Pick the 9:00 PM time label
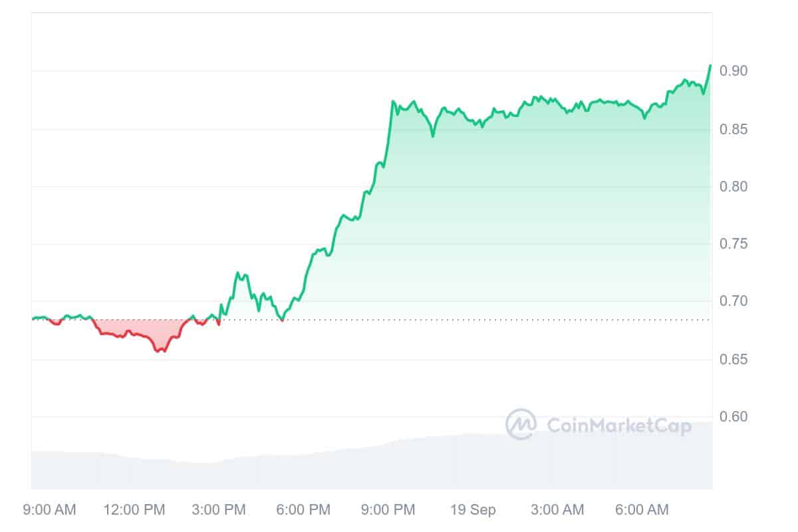798x532 pixels. point(388,510)
